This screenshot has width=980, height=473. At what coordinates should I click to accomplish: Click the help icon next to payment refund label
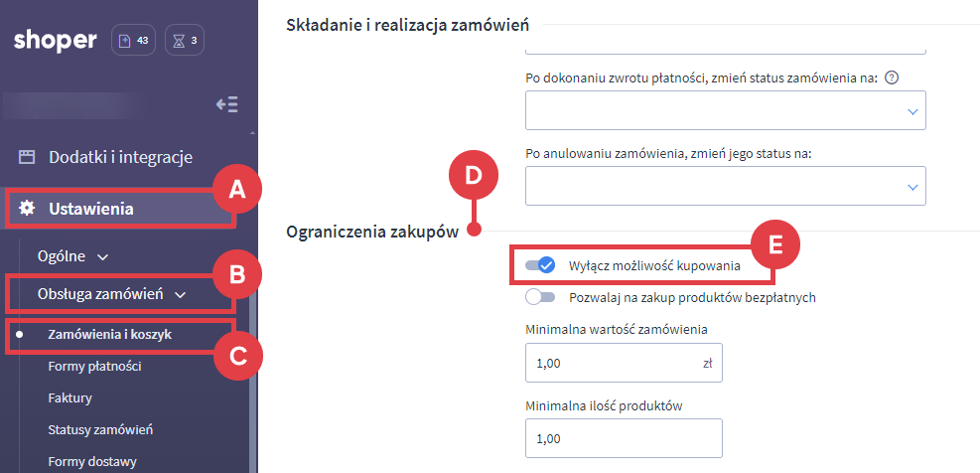pyautogui.click(x=892, y=79)
